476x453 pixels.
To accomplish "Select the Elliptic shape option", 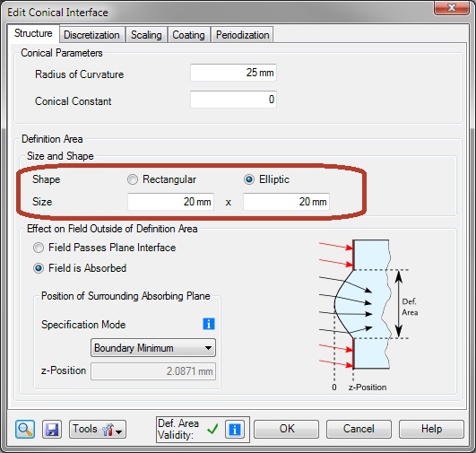I will pos(249,179).
